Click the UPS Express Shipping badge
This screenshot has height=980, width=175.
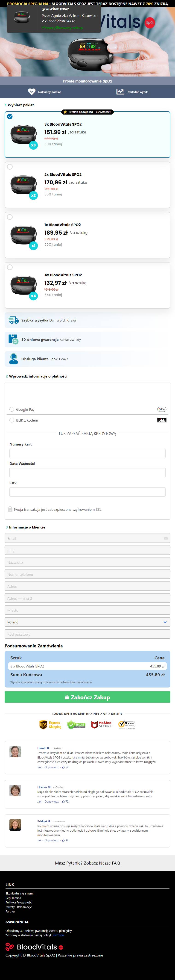50,725
